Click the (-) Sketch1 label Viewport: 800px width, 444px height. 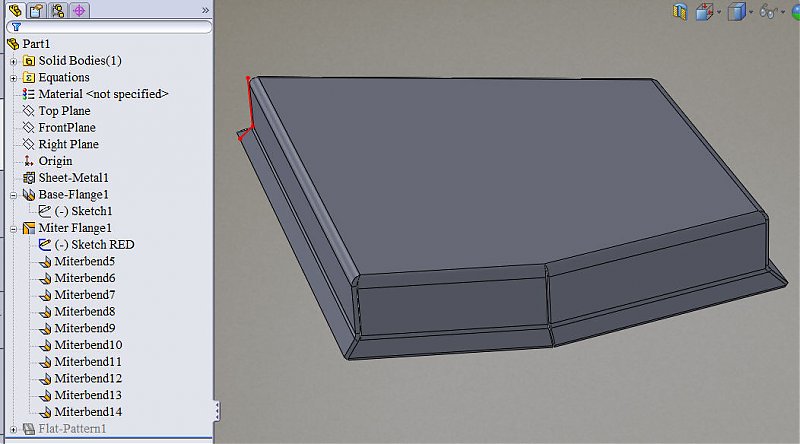(x=83, y=211)
